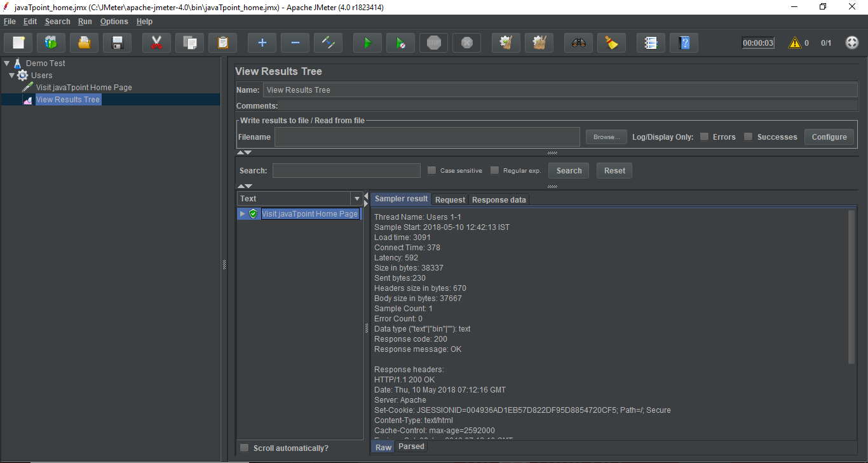Click the Clear results broom icon
This screenshot has width=868, height=463.
[506, 43]
